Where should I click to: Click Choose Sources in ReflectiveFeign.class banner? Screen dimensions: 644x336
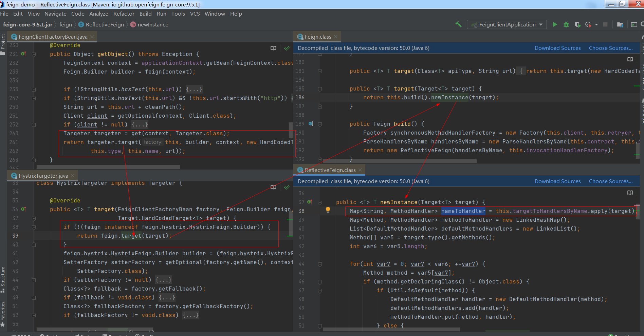point(610,181)
